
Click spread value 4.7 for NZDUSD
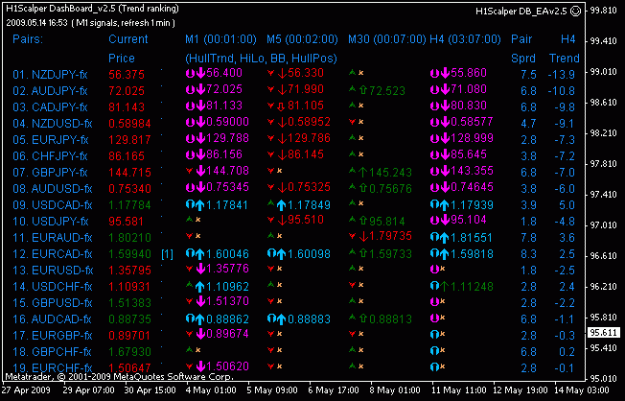pyautogui.click(x=529, y=124)
